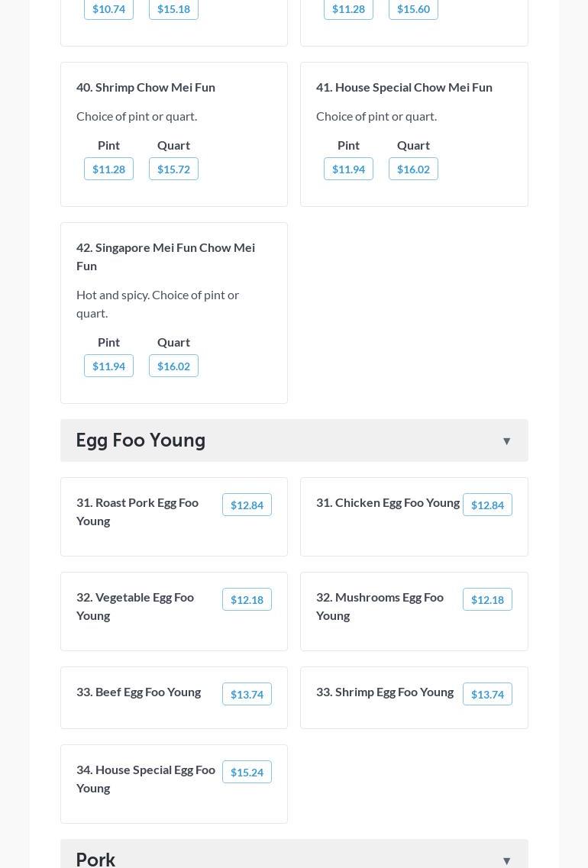Add House Special Egg Foo Young $15.24
Viewport: 588px width, 868px height.
point(247,772)
